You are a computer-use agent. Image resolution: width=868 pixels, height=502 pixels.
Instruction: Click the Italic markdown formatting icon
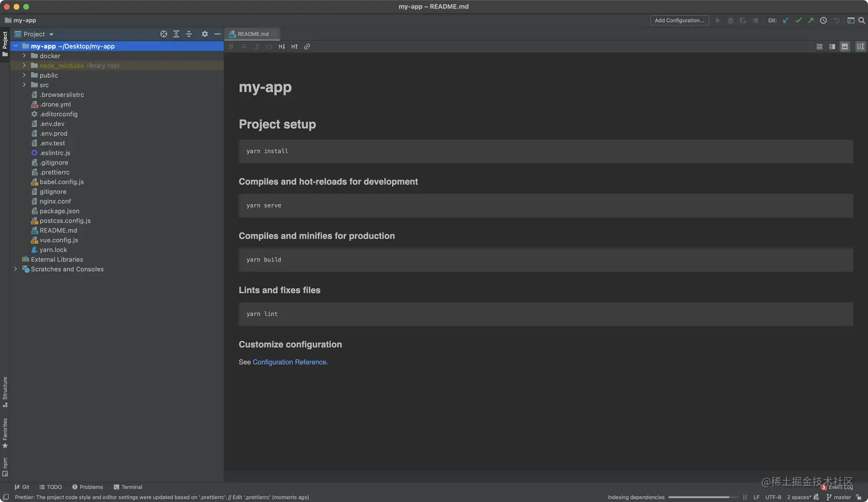click(x=257, y=47)
